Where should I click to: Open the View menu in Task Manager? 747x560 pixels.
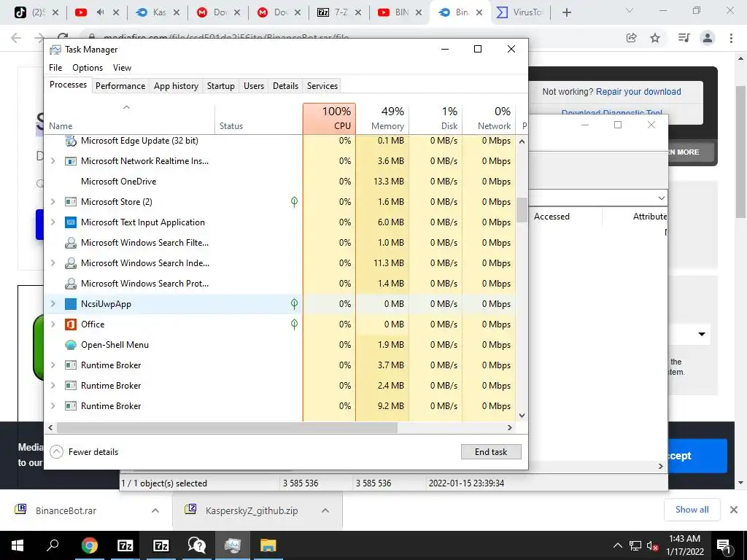tap(122, 68)
